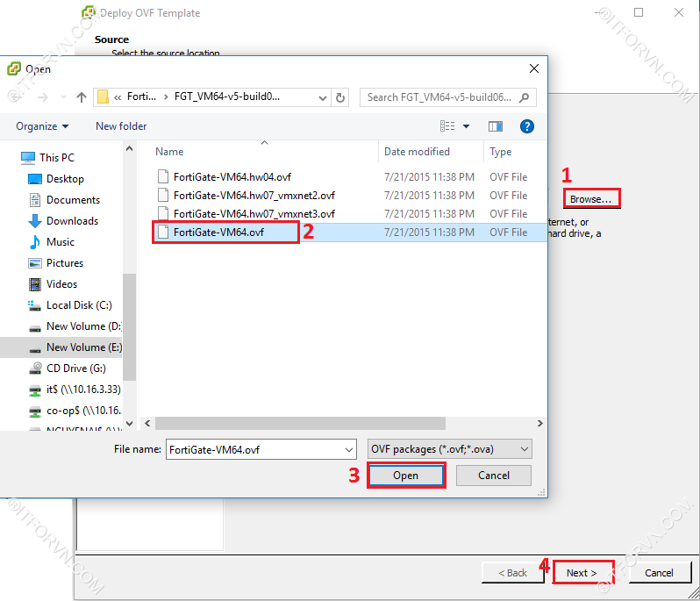
Task: Open the file dialog Help question mark icon
Action: click(x=527, y=126)
